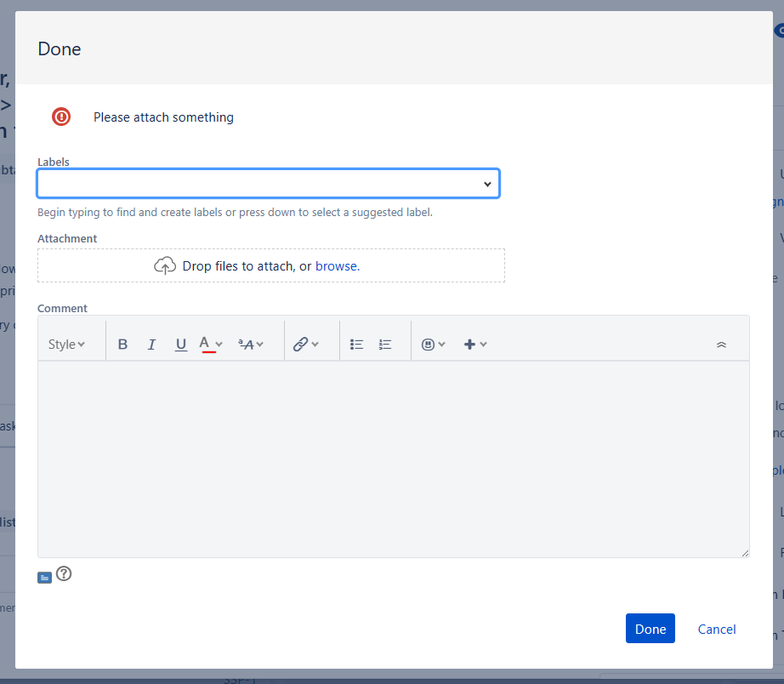Click the browse link for attachments
Image resolution: width=784 pixels, height=684 pixels.
tap(338, 266)
